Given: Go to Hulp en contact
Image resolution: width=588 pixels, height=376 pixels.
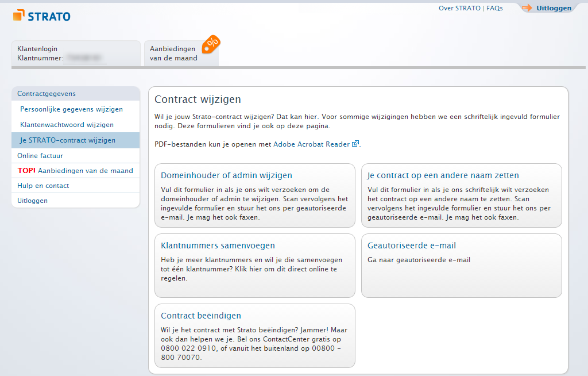Looking at the screenshot, I should [x=43, y=186].
